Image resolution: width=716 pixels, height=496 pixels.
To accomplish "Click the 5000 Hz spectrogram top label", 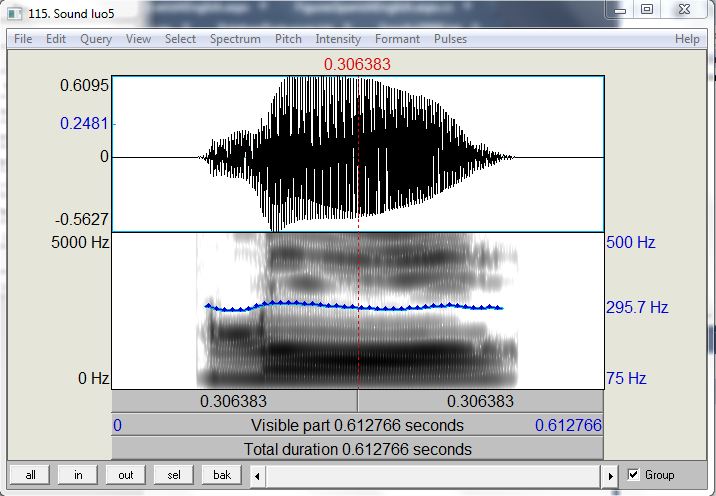I will (x=80, y=242).
